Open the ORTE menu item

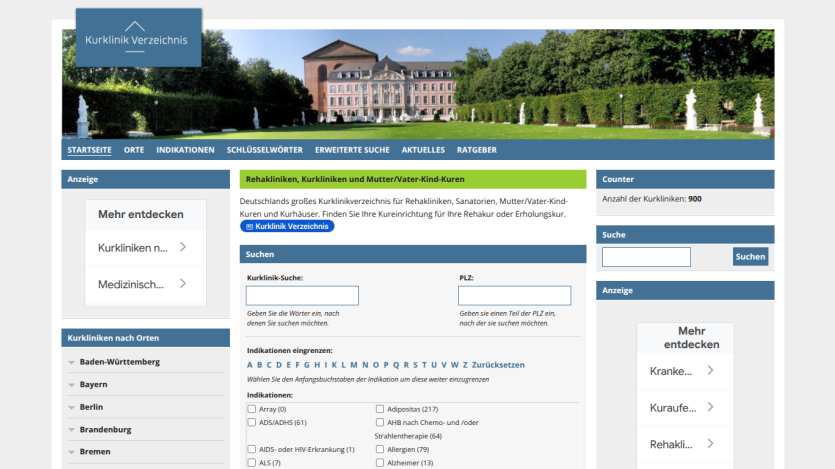click(x=134, y=150)
